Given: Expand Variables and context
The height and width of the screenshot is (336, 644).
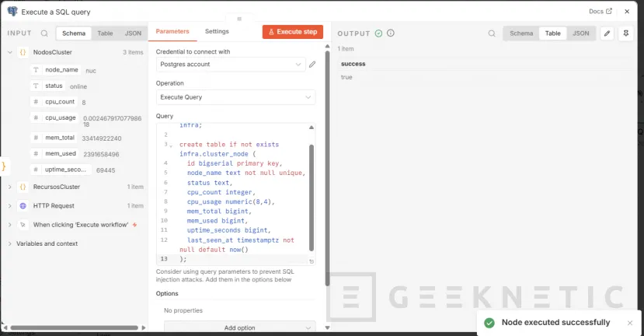Looking at the screenshot, I should [10, 243].
